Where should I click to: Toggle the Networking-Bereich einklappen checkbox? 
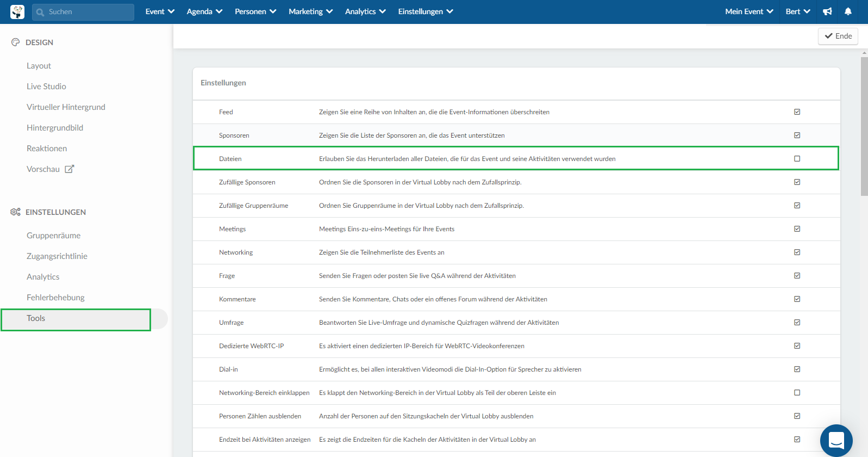(x=797, y=393)
